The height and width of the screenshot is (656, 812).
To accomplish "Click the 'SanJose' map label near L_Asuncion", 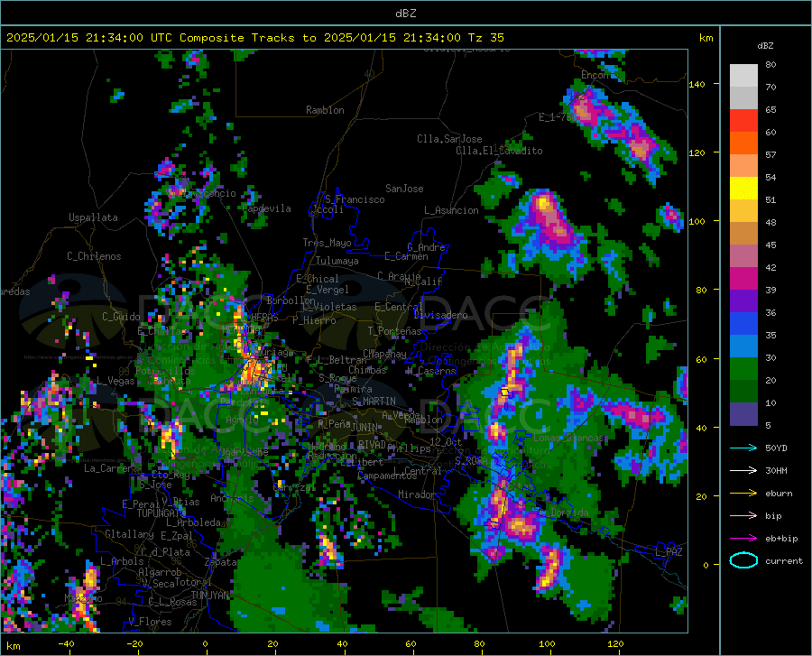I will [404, 189].
